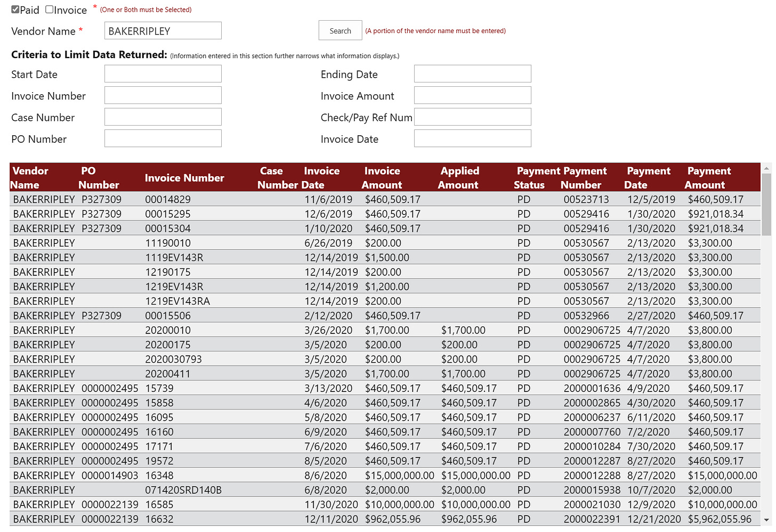Click invoice number 20200010
The width and height of the screenshot is (776, 532).
(168, 330)
